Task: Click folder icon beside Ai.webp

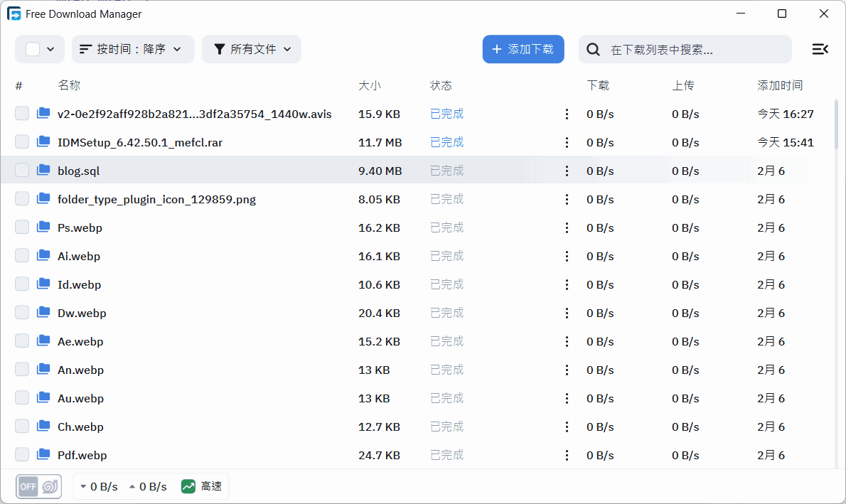Action: [43, 255]
